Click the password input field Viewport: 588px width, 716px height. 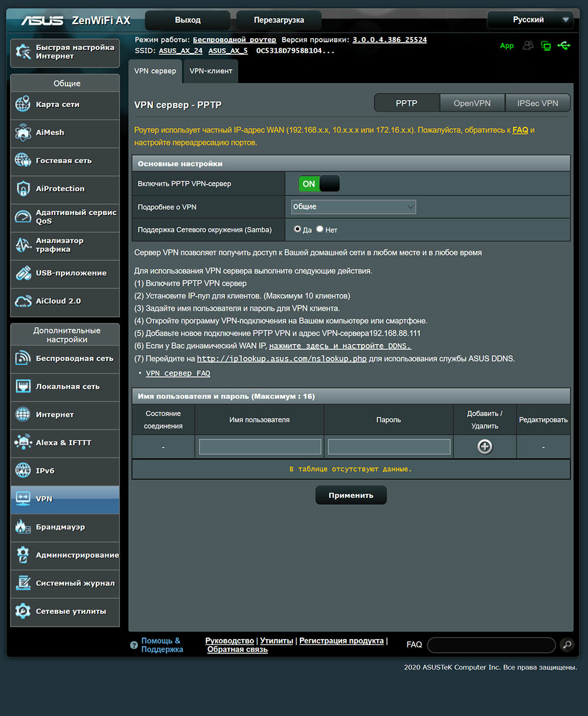(x=389, y=447)
